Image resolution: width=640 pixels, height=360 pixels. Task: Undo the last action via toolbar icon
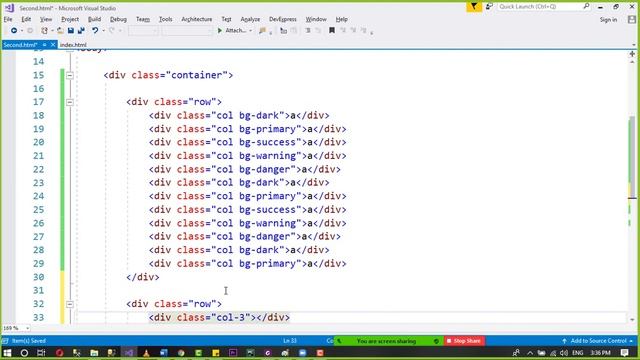click(95, 31)
